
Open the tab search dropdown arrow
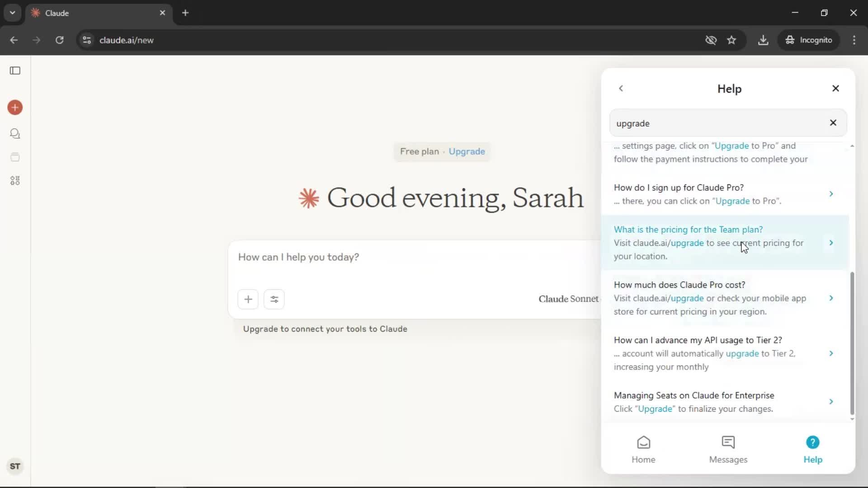point(13,13)
